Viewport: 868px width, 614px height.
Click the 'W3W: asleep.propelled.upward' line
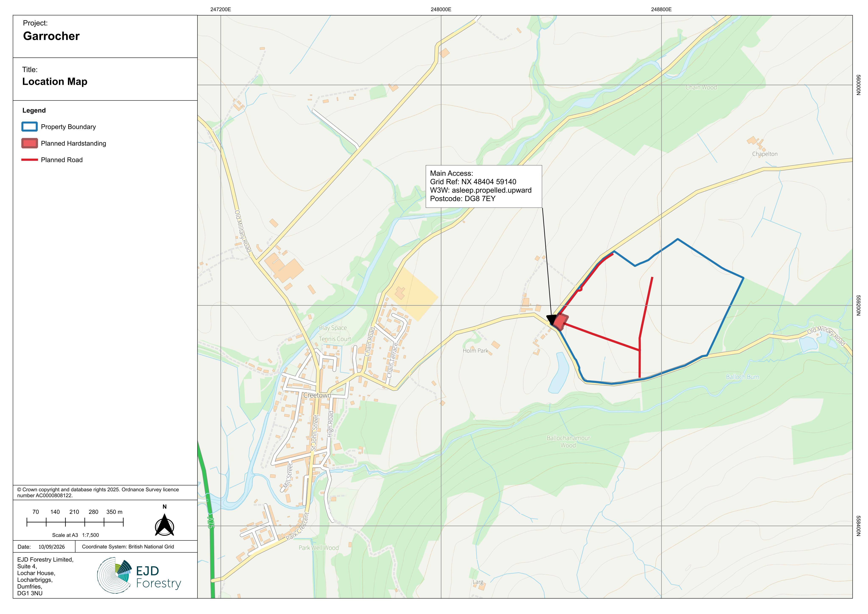coord(480,190)
